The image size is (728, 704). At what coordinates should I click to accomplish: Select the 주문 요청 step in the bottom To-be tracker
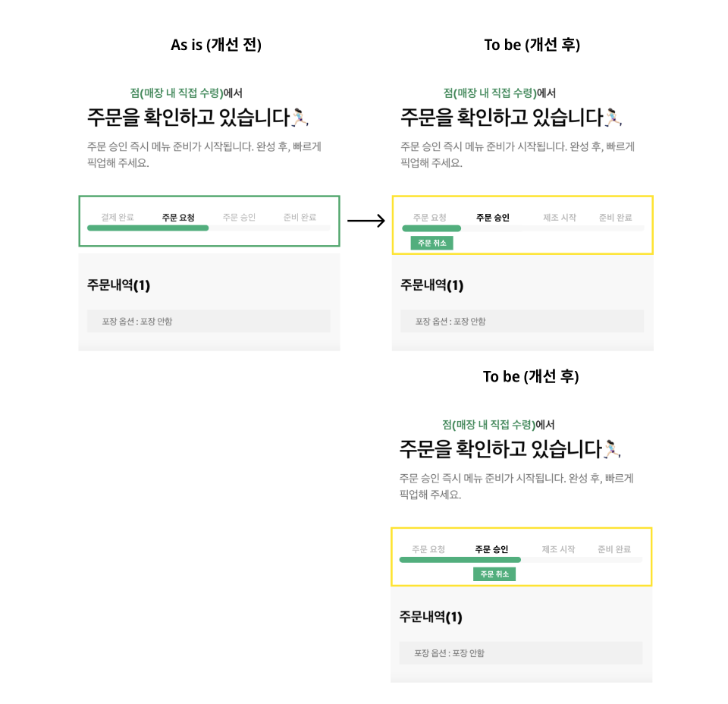coord(428,550)
